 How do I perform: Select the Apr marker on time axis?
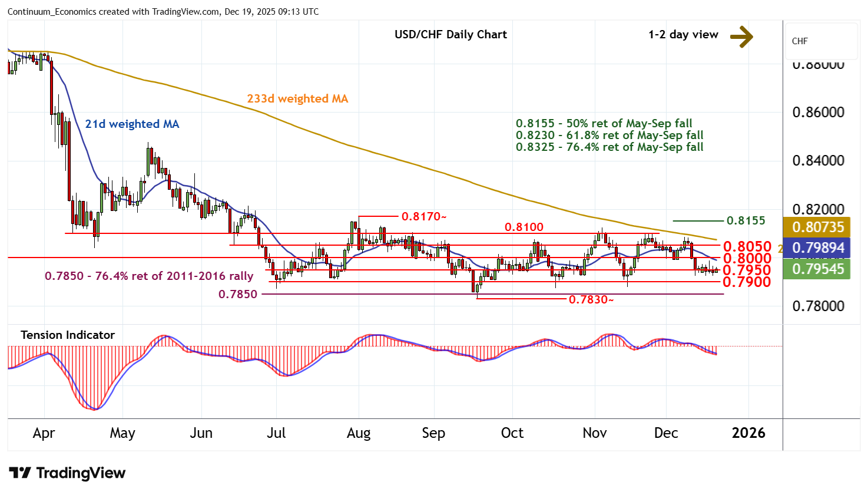[44, 433]
